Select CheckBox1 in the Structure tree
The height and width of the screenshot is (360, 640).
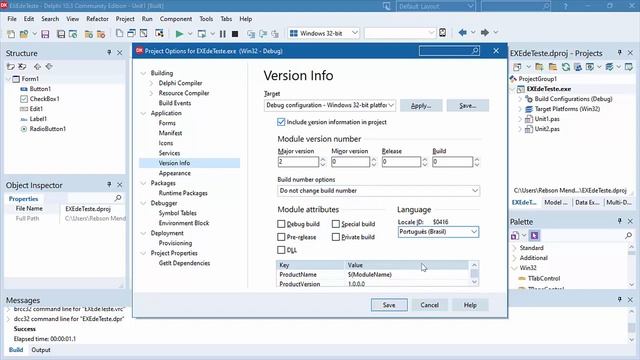point(44,99)
